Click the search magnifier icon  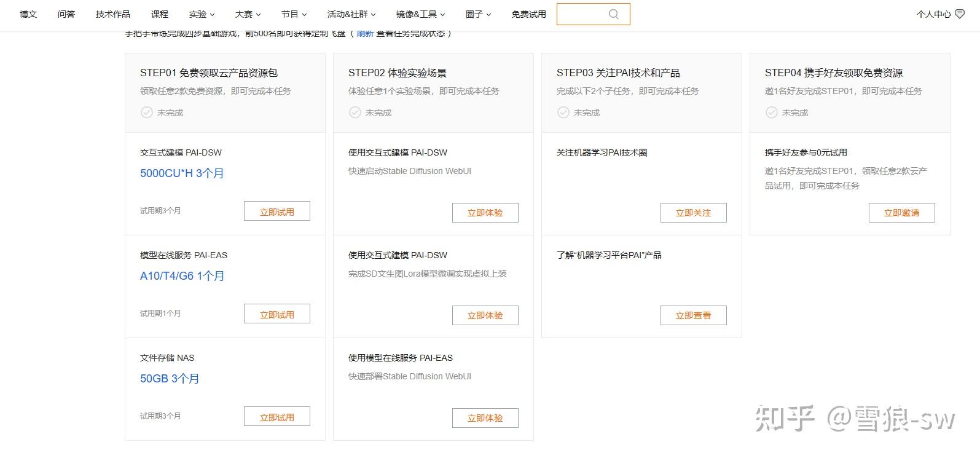[x=613, y=14]
